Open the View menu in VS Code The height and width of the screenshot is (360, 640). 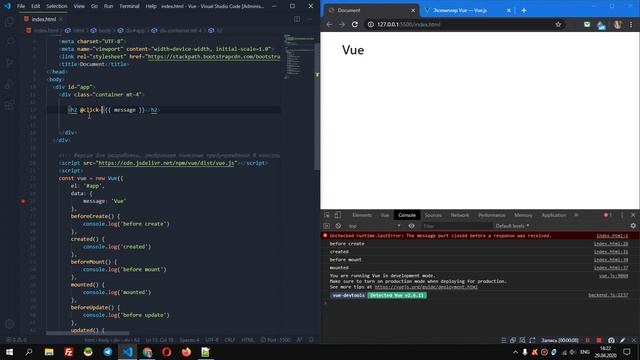pos(79,6)
